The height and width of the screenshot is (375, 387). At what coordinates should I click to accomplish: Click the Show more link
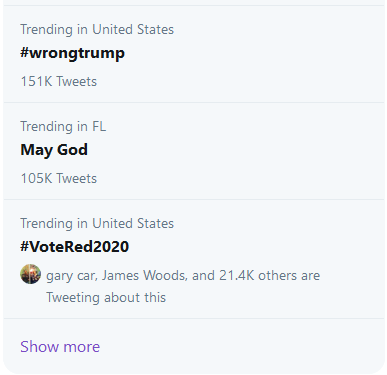pyautogui.click(x=60, y=347)
